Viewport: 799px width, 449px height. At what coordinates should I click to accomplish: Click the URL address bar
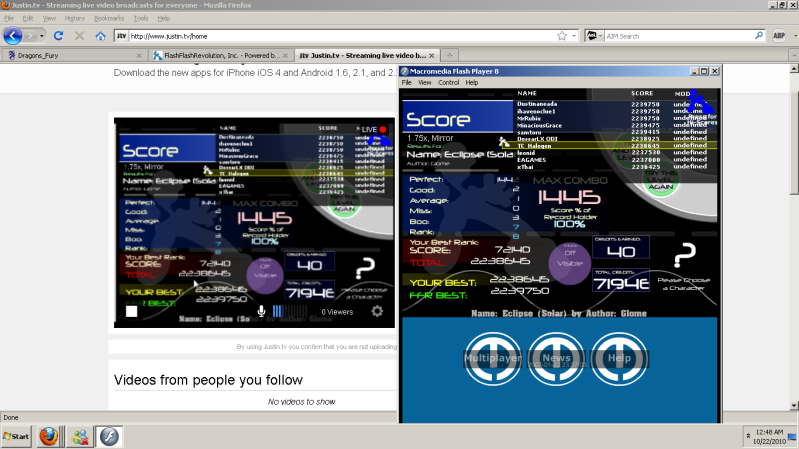pyautogui.click(x=340, y=36)
